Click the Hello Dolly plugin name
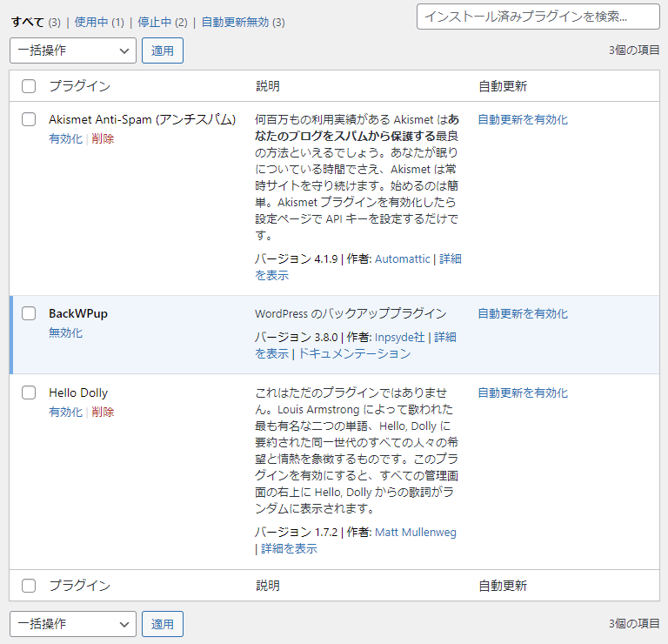This screenshot has height=644, width=668. pos(78,393)
